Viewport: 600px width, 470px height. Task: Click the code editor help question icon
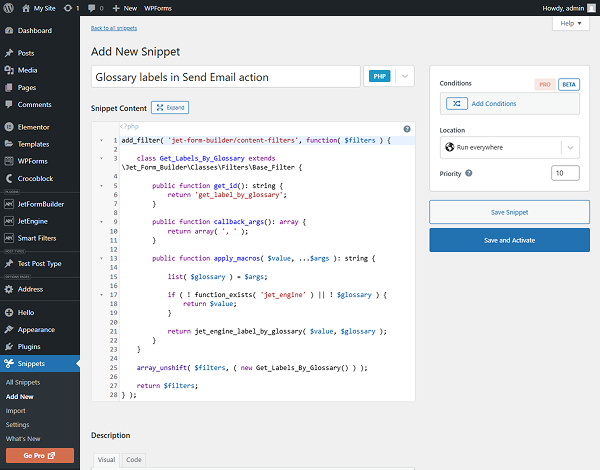407,129
